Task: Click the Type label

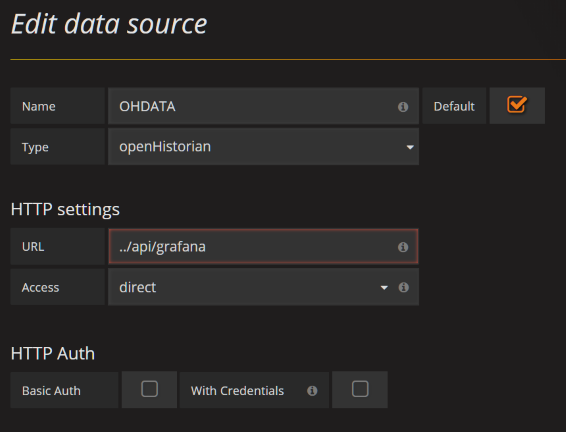Action: click(x=35, y=147)
